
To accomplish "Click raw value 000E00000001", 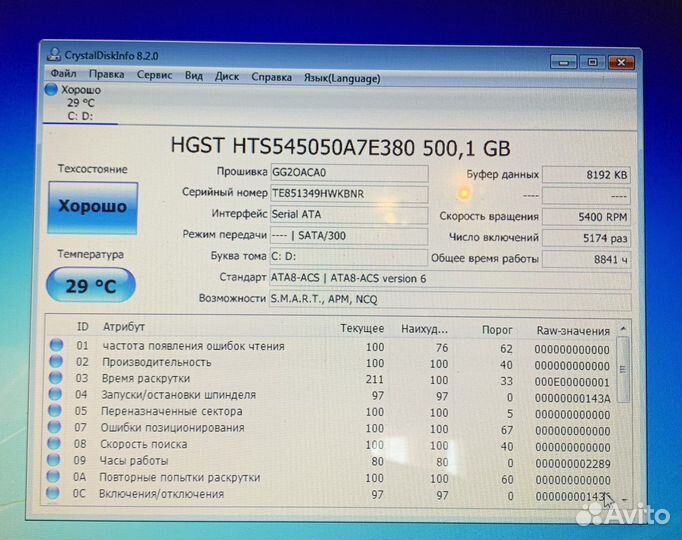I will (x=572, y=383).
